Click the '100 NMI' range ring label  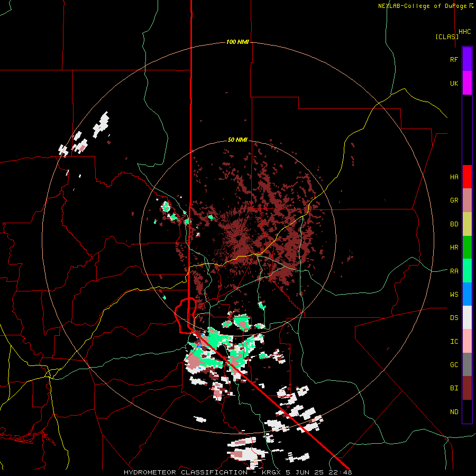coord(237,42)
